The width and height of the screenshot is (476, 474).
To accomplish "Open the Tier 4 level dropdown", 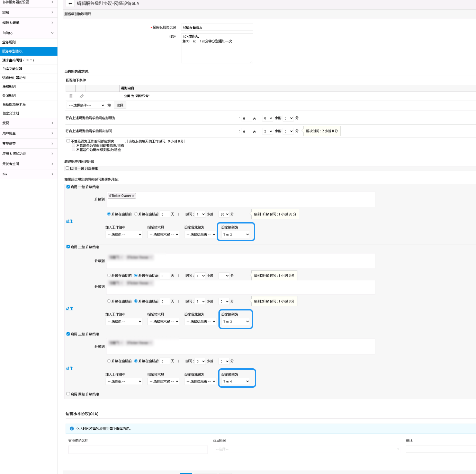I will coord(236,381).
